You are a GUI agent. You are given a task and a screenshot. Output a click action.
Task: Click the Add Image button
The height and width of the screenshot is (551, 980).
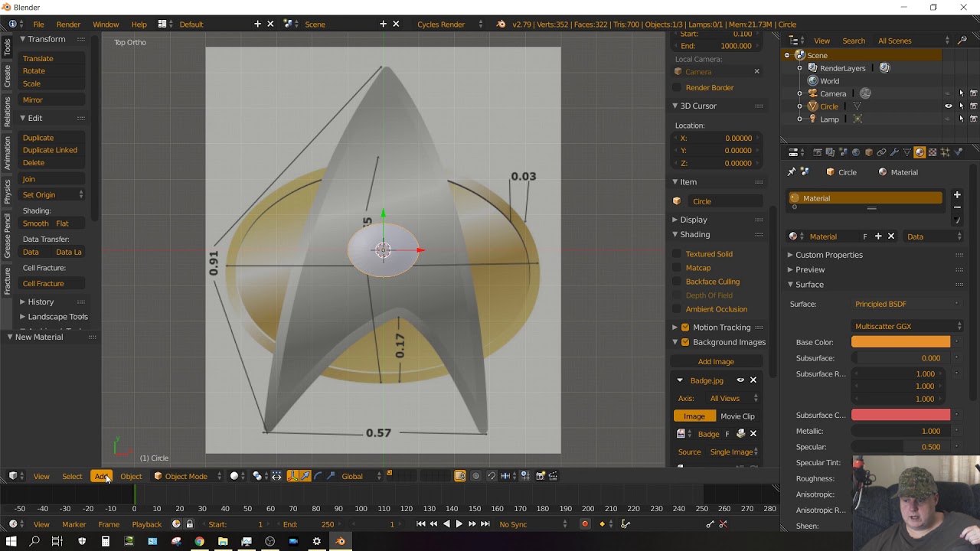[x=716, y=362]
